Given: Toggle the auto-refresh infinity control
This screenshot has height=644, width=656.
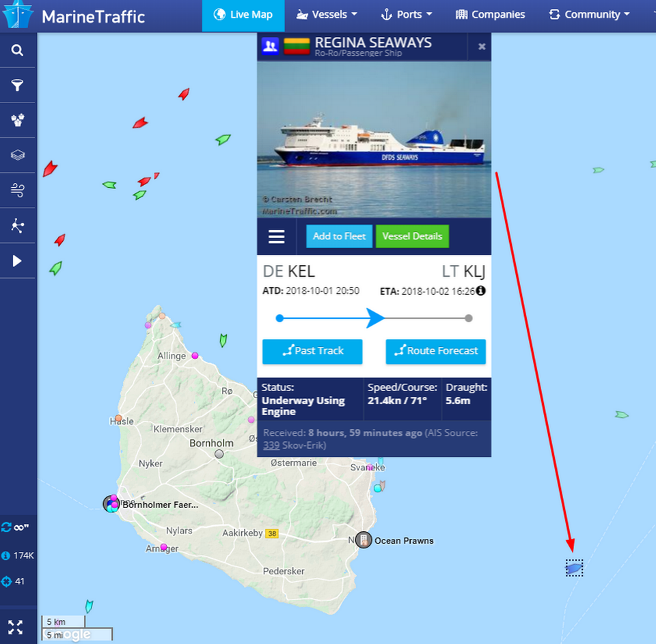Looking at the screenshot, I should 15,527.
